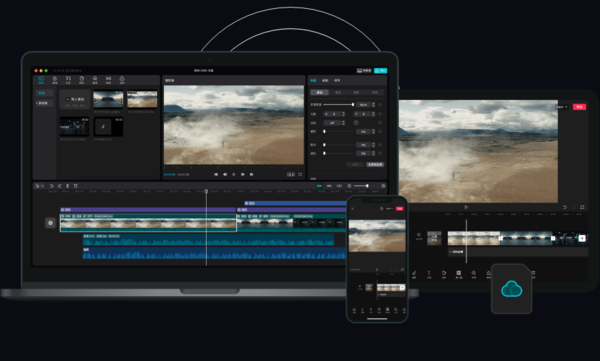This screenshot has width=600, height=361.
Task: Click the split clip icon above timeline
Action: pos(67,186)
